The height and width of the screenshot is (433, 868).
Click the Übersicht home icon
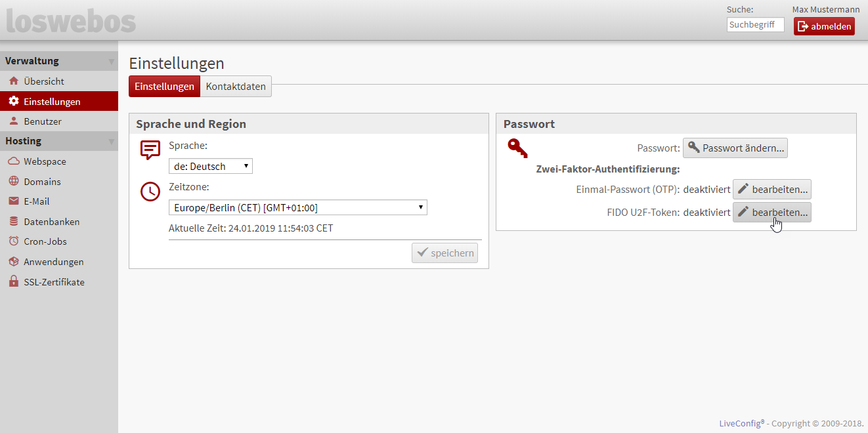[13, 81]
